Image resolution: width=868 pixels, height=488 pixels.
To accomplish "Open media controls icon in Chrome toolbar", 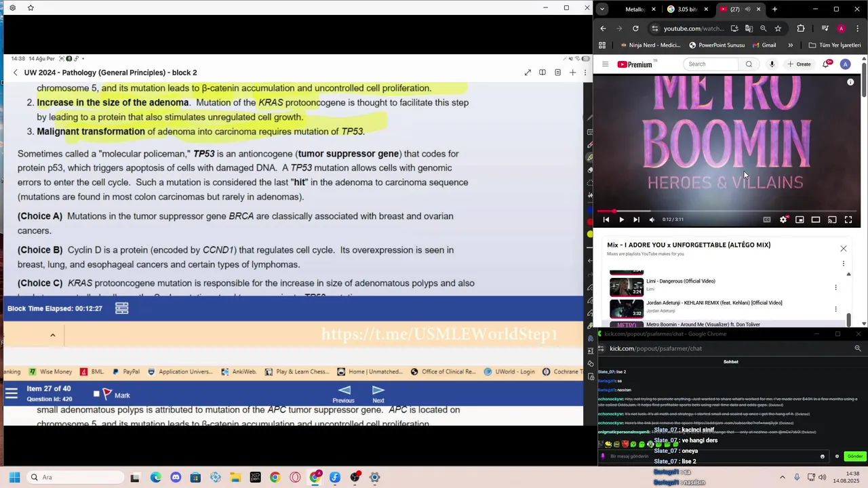I will 825,28.
